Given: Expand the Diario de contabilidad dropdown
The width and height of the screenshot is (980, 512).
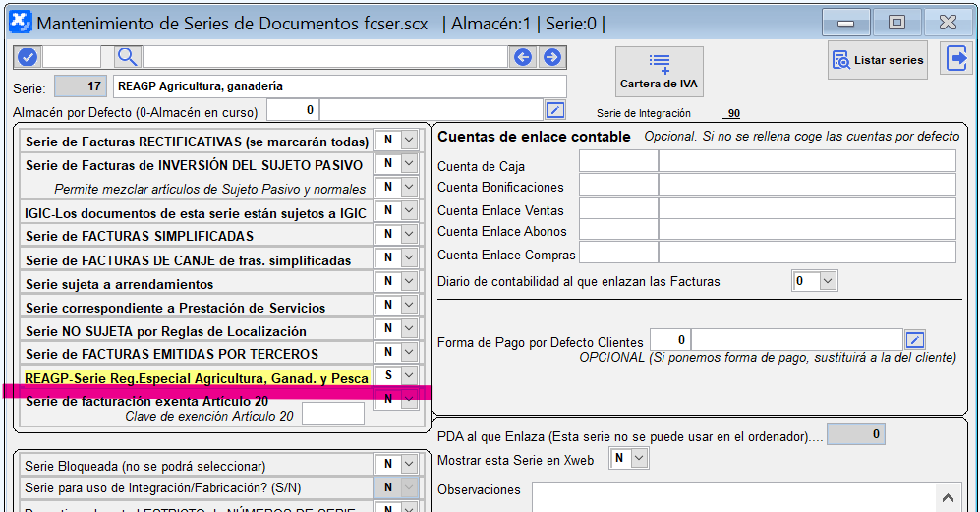Looking at the screenshot, I should pos(827,281).
